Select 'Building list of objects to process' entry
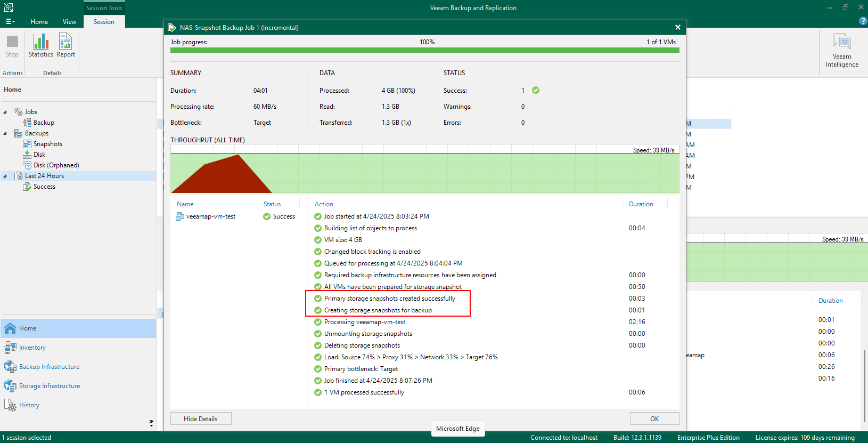 click(371, 228)
